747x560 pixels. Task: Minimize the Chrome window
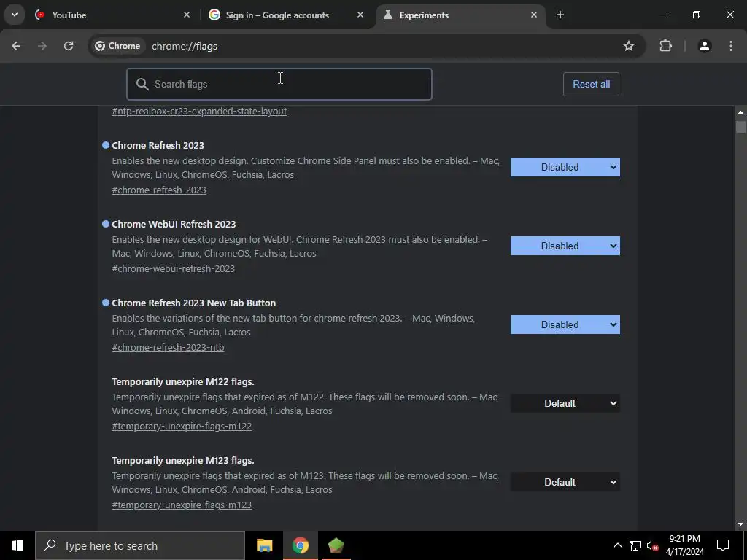tap(663, 15)
